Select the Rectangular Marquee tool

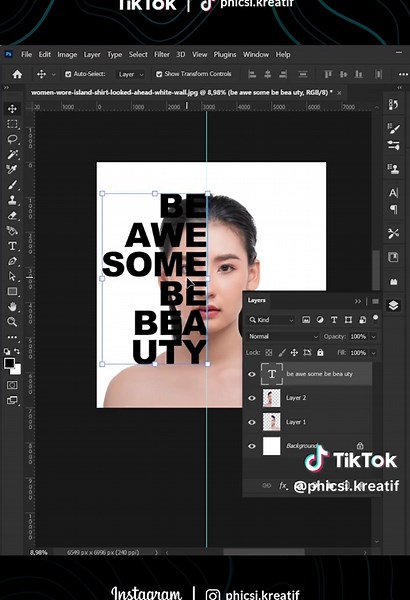[x=12, y=124]
